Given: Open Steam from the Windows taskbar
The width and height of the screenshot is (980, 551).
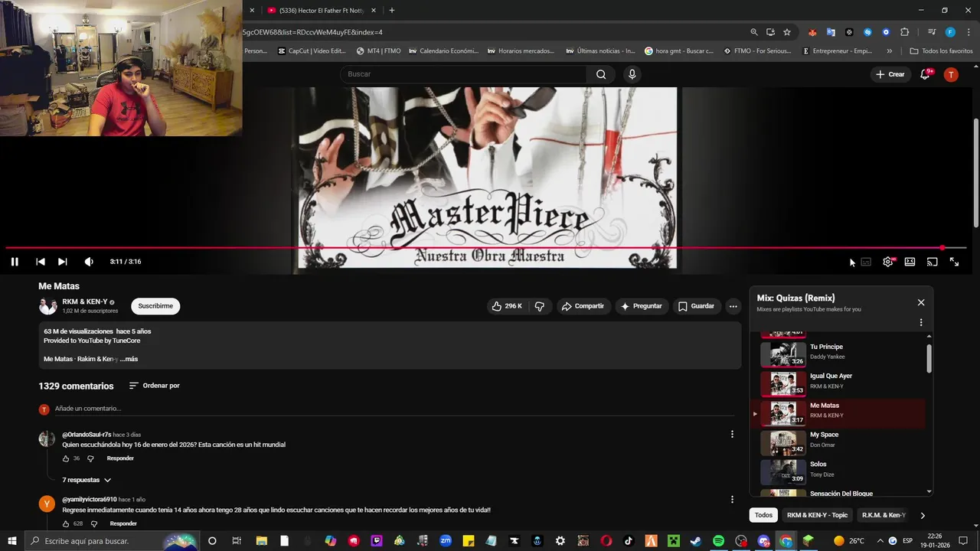Looking at the screenshot, I should [695, 541].
